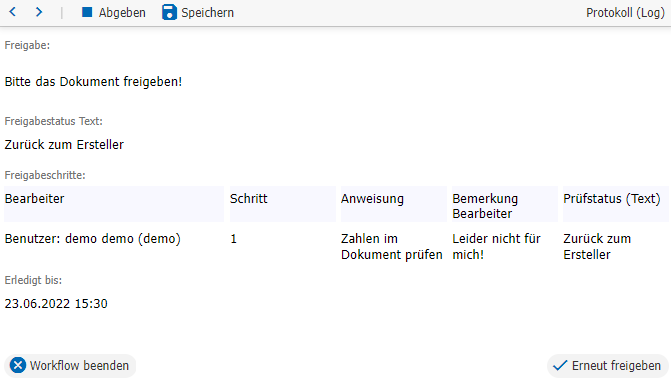Click the Speichern floppy disk icon

(169, 12)
